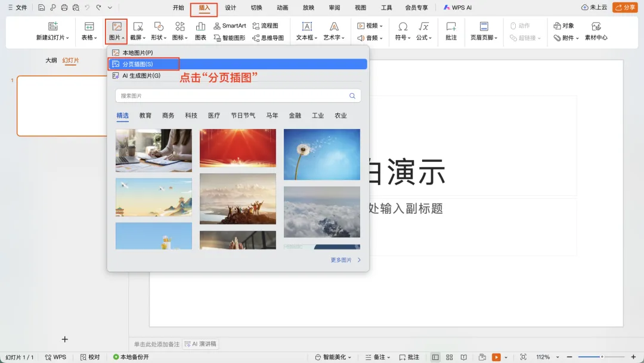Switch to the 放映 ribbon tab
Viewport: 644px width, 363px height.
click(308, 7)
